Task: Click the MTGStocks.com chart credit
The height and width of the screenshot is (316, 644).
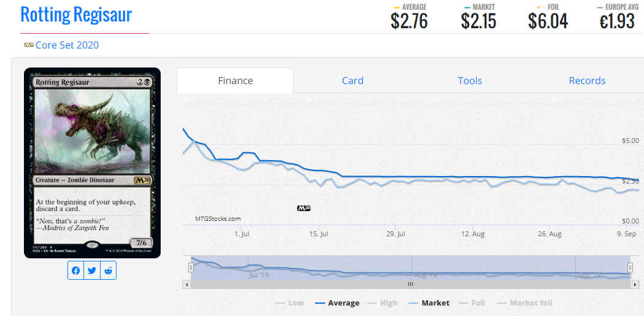Action: 218,219
